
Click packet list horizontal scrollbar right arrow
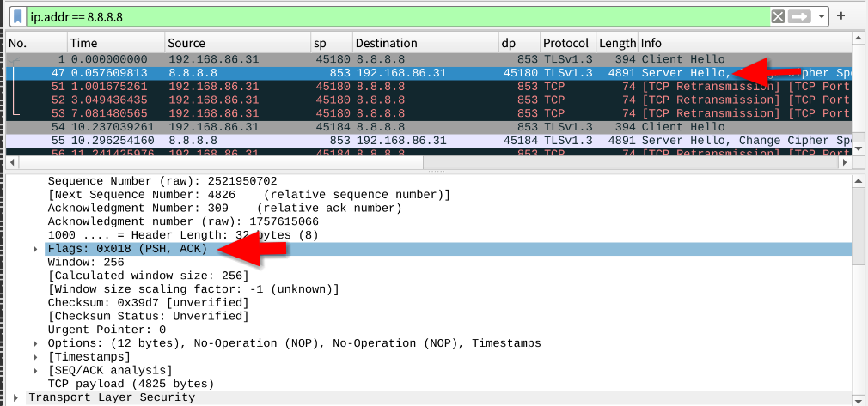point(845,162)
